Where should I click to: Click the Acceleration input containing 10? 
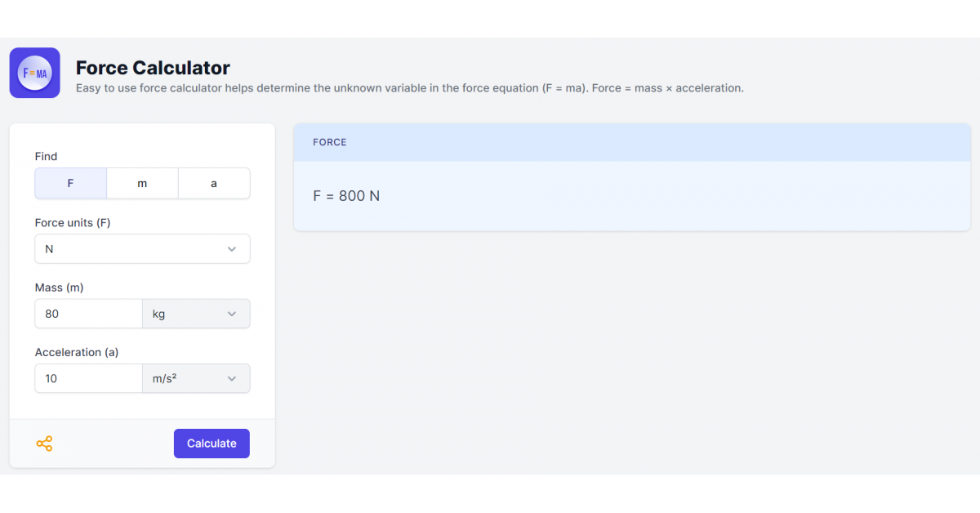pyautogui.click(x=88, y=378)
